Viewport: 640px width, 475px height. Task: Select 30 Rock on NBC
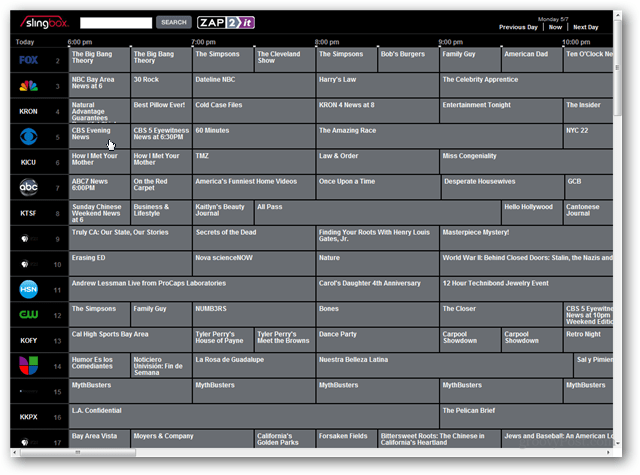click(161, 85)
